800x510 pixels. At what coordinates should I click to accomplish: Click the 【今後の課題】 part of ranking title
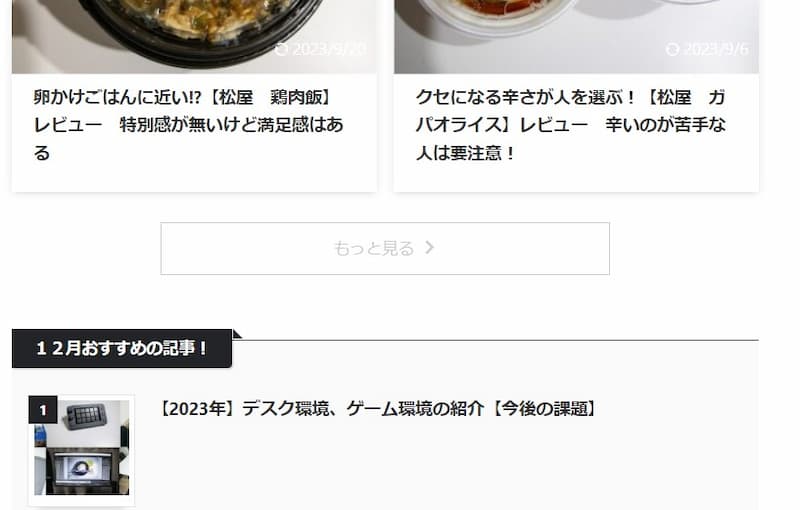point(544,409)
